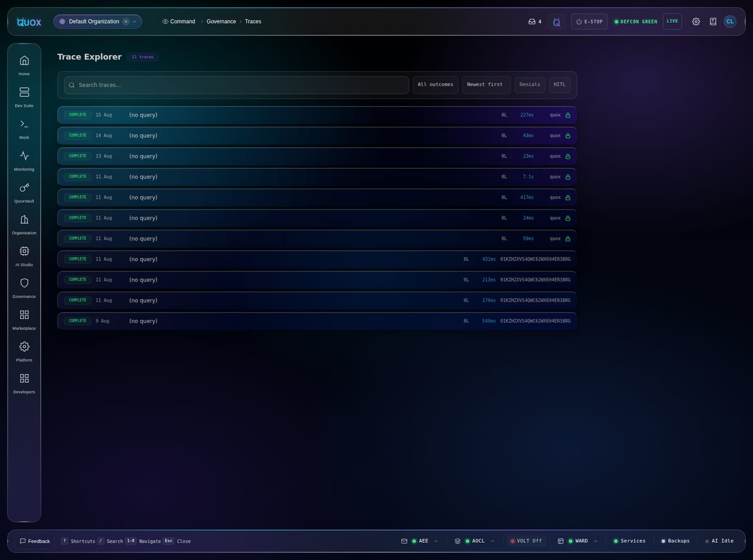The image size is (753, 560).
Task: Click the mail icon beside AEE
Action: click(x=404, y=541)
